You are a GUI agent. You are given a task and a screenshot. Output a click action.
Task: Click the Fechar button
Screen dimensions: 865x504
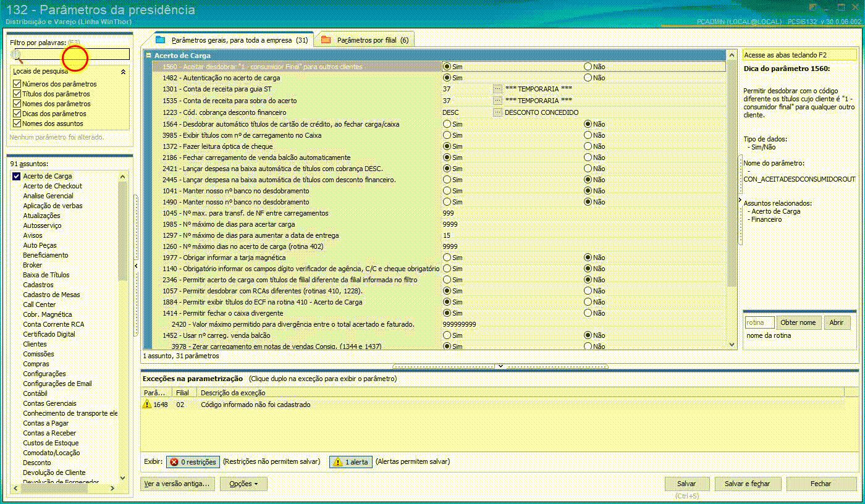pyautogui.click(x=821, y=484)
